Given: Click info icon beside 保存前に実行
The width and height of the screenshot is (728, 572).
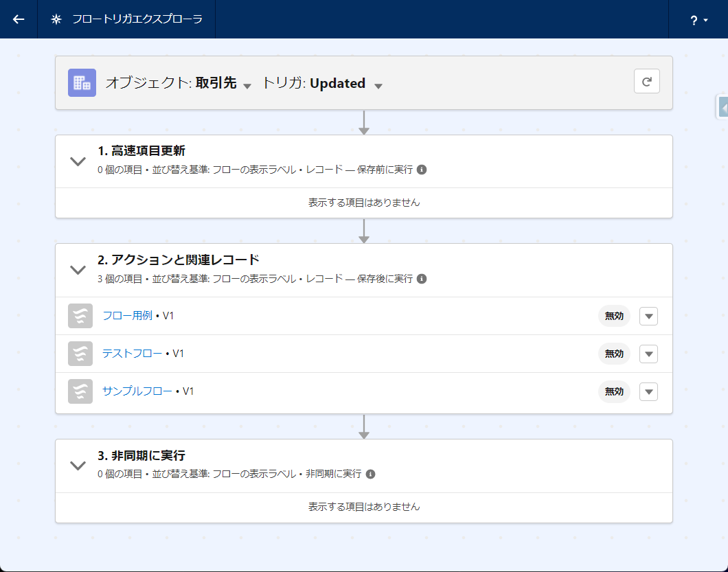Looking at the screenshot, I should [422, 169].
